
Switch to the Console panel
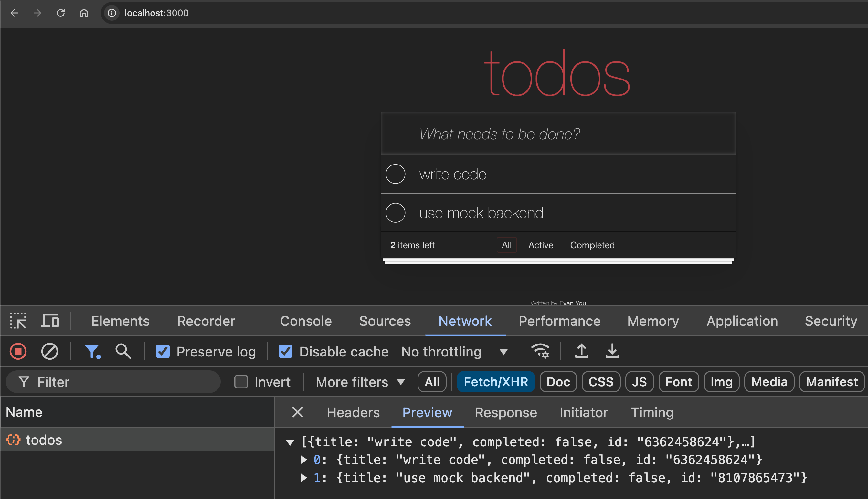[306, 321]
